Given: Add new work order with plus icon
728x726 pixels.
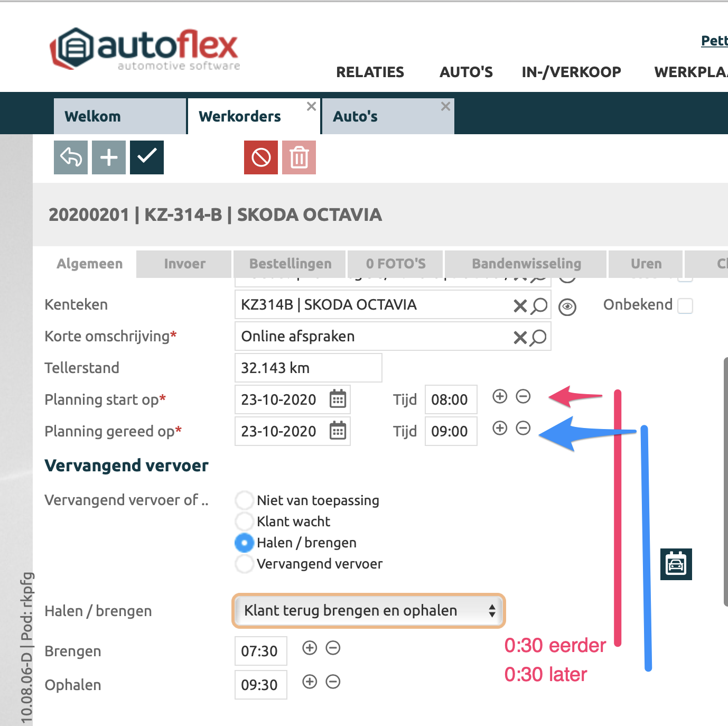Looking at the screenshot, I should coord(109,157).
